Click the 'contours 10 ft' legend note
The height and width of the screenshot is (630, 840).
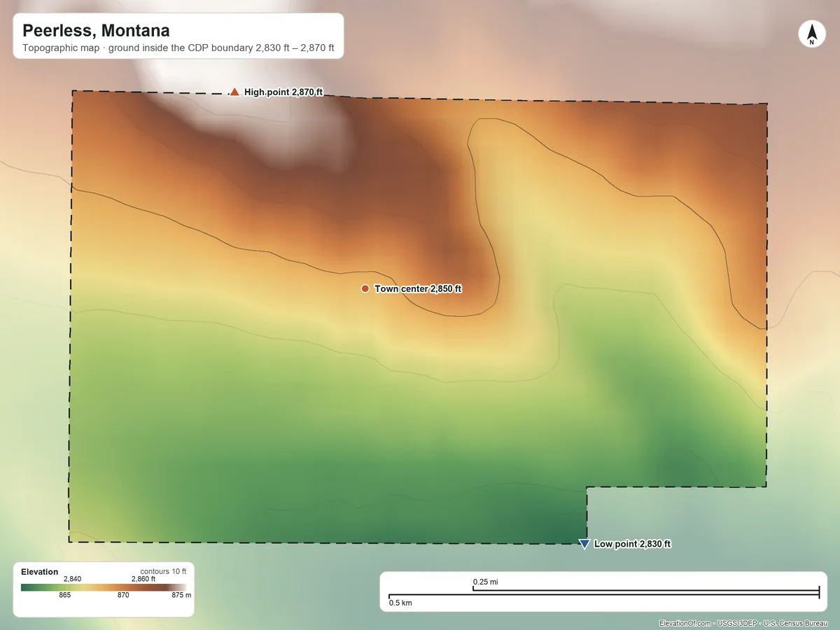(x=163, y=572)
